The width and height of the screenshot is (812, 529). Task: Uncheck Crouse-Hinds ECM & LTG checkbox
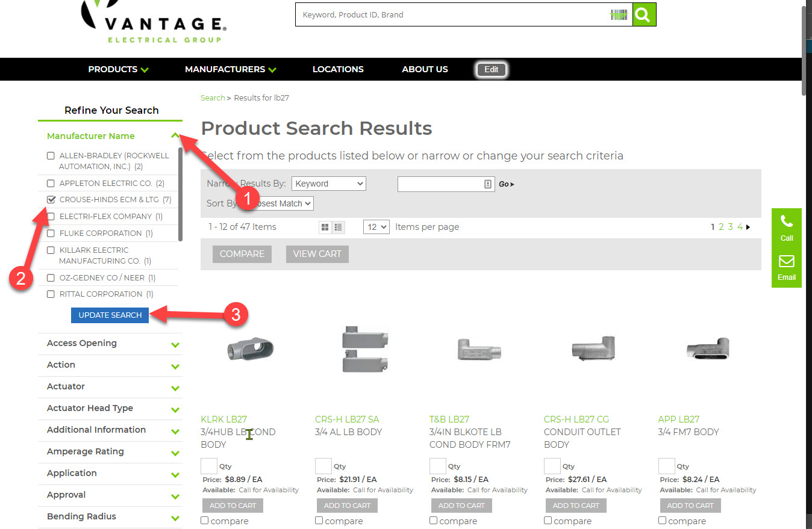point(51,200)
